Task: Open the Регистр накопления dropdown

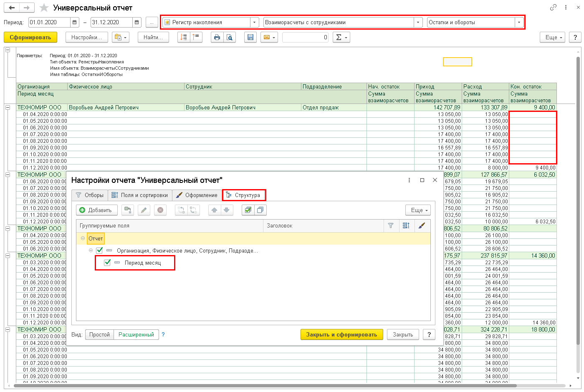Action: coord(254,22)
